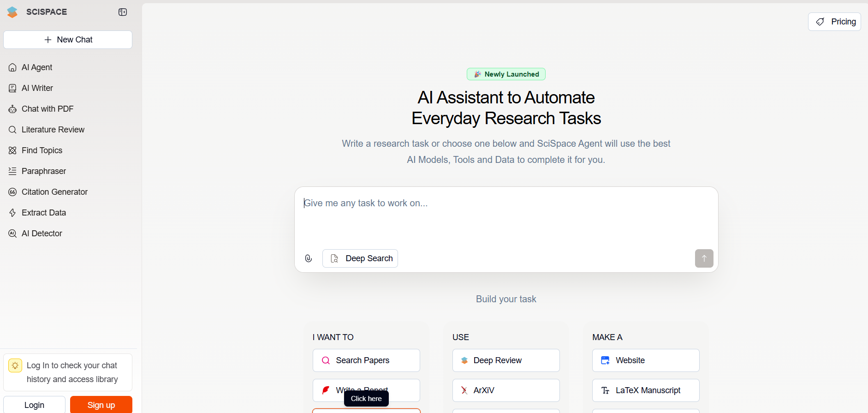Choose Deep Review under USE
868x413 pixels.
(x=506, y=360)
